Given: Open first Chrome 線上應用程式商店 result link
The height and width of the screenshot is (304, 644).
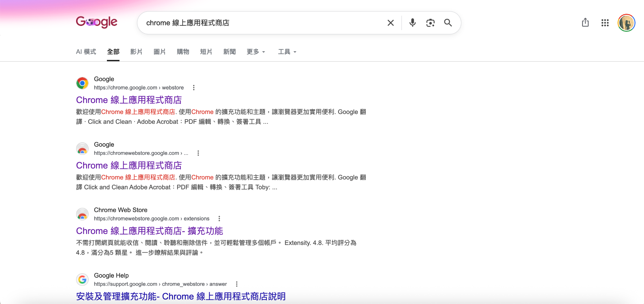Looking at the screenshot, I should point(129,100).
